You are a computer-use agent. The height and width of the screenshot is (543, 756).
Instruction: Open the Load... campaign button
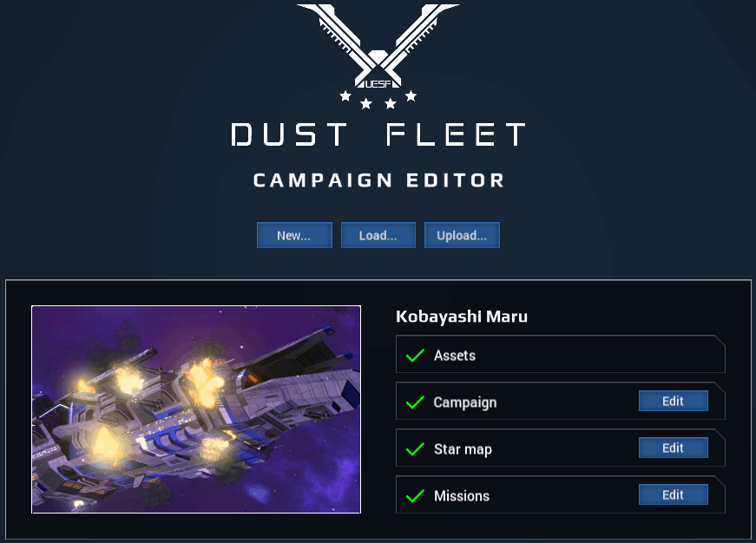point(378,235)
